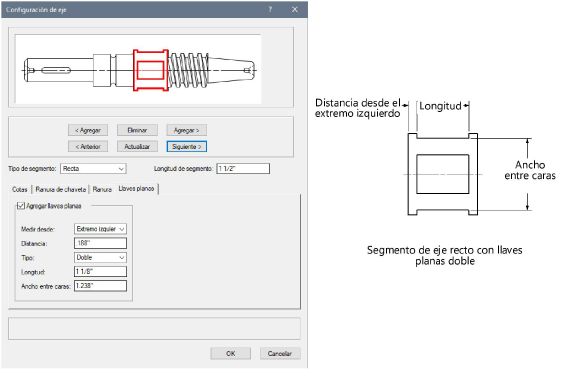Go to previous segment with '< Anterior'
Image resolution: width=567 pixels, height=369 pixels.
[x=88, y=147]
